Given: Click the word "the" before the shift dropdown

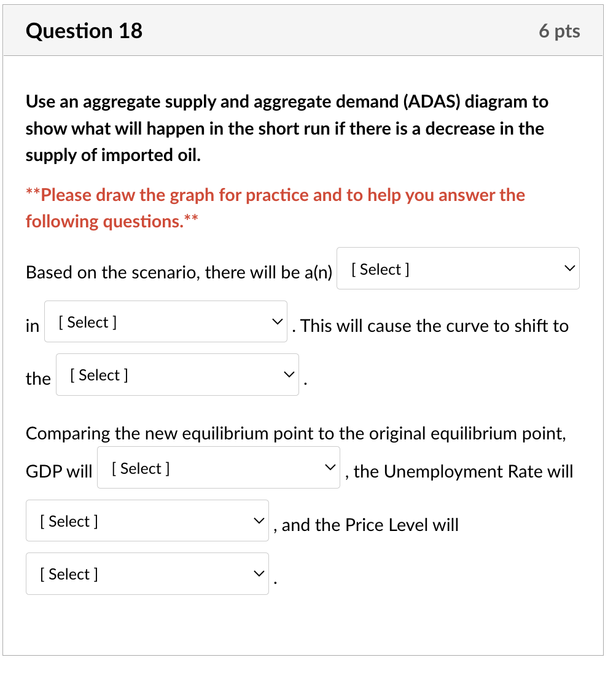Looking at the screenshot, I should [37, 379].
